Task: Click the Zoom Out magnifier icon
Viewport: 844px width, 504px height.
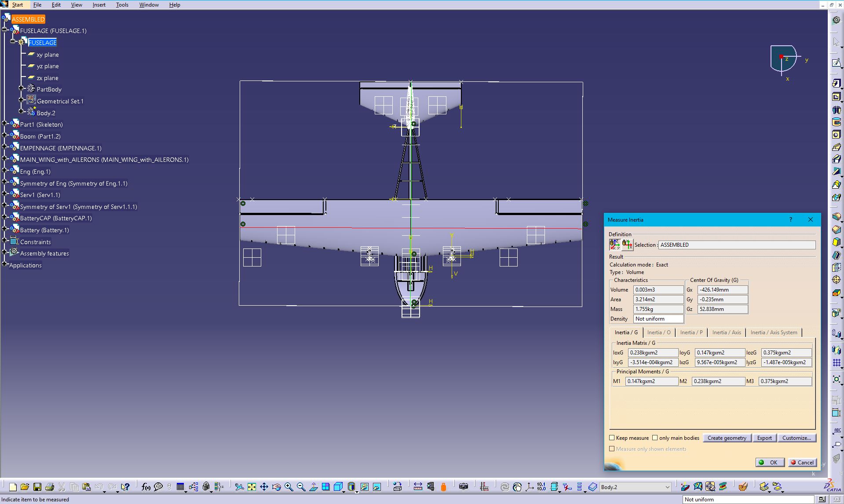Action: tap(301, 486)
